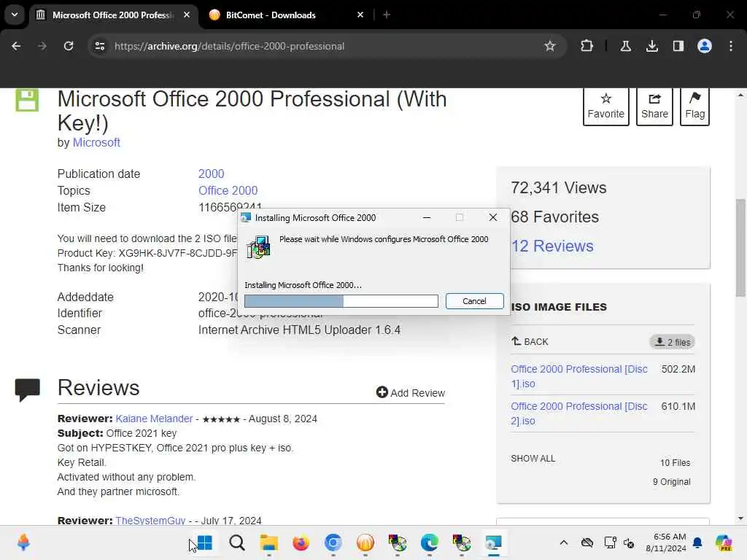
Task: Close the Installing Microsoft Office 2000 dialog
Action: point(493,217)
